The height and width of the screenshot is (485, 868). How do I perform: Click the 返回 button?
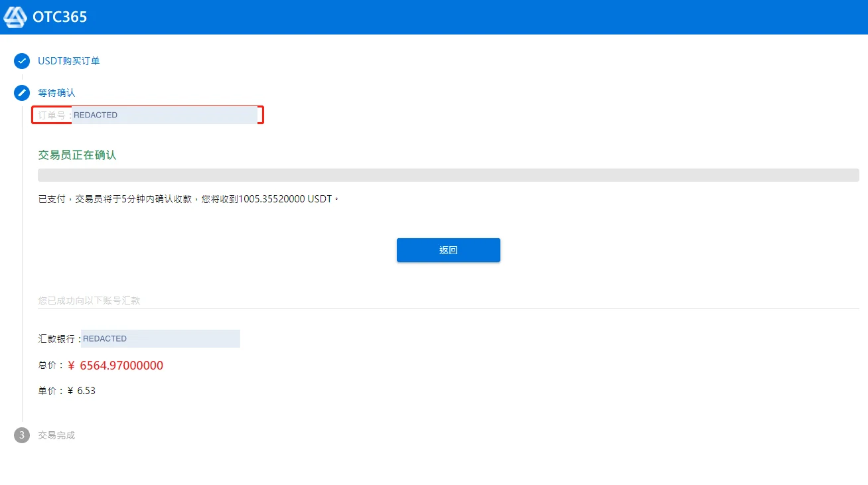point(449,250)
